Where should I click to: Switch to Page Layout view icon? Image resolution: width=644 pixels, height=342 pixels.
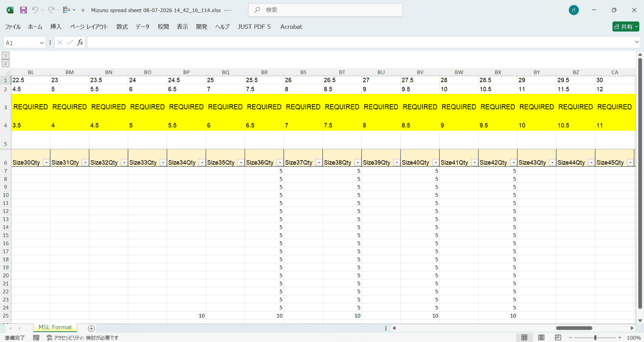(541, 338)
